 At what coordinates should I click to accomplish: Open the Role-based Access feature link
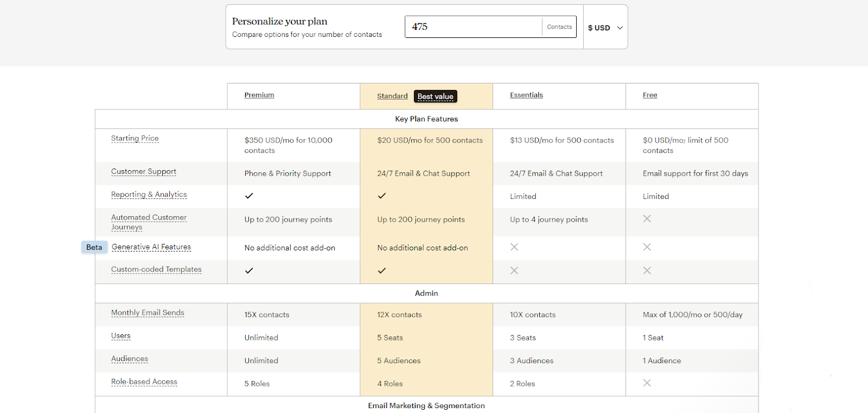(144, 382)
